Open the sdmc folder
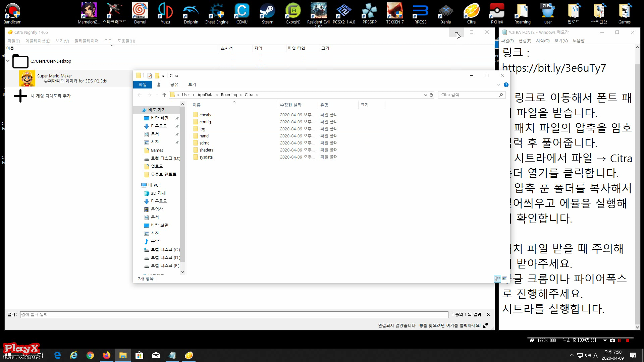 pos(204,143)
